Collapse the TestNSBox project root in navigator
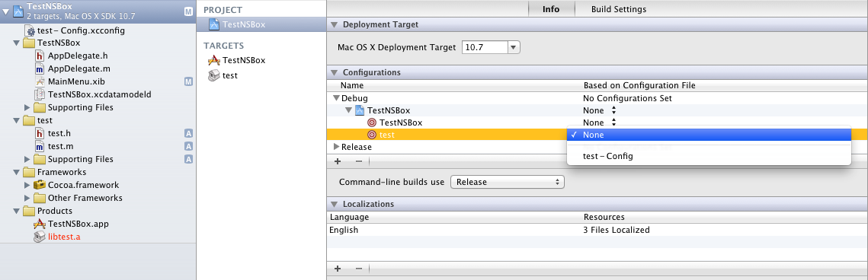Screen dimensions: 868x280 point(5,11)
